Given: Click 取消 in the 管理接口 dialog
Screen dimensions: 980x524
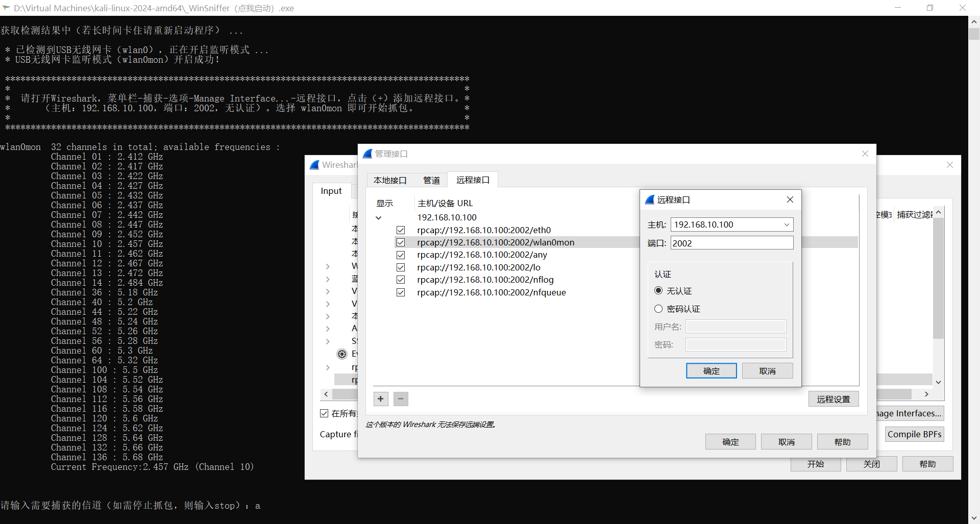Looking at the screenshot, I should pos(787,442).
